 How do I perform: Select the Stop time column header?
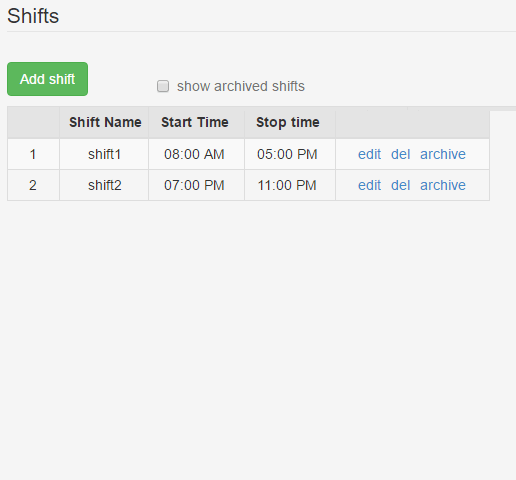tap(290, 122)
